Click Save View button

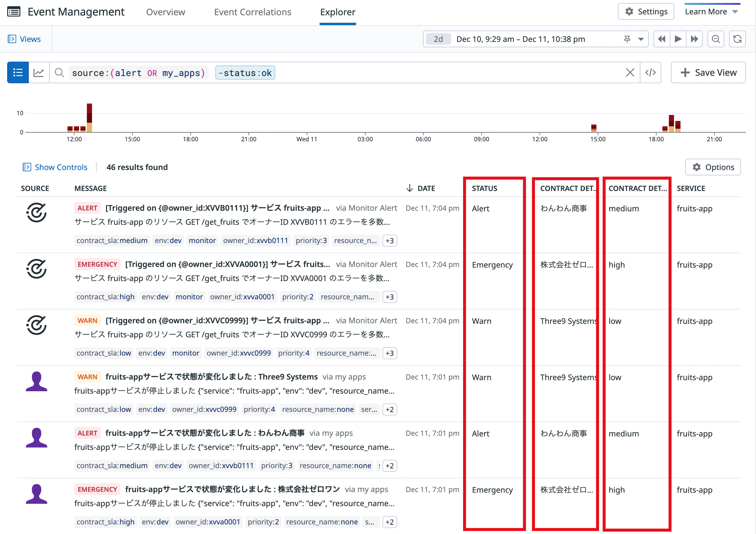tap(708, 72)
